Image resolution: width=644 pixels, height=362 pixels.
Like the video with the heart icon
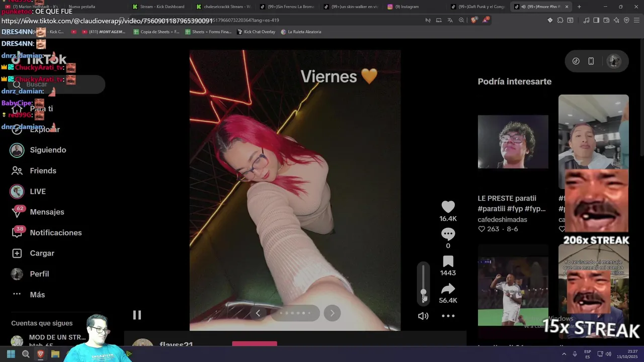tap(448, 207)
